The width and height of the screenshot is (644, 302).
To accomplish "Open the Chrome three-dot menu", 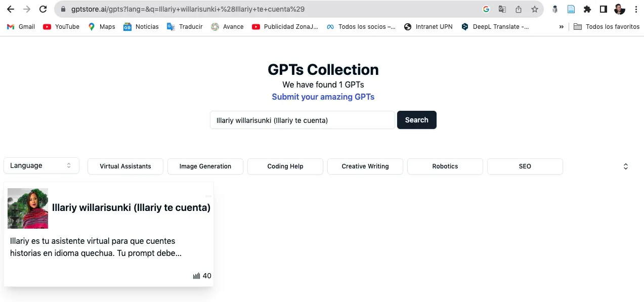I will tap(635, 9).
